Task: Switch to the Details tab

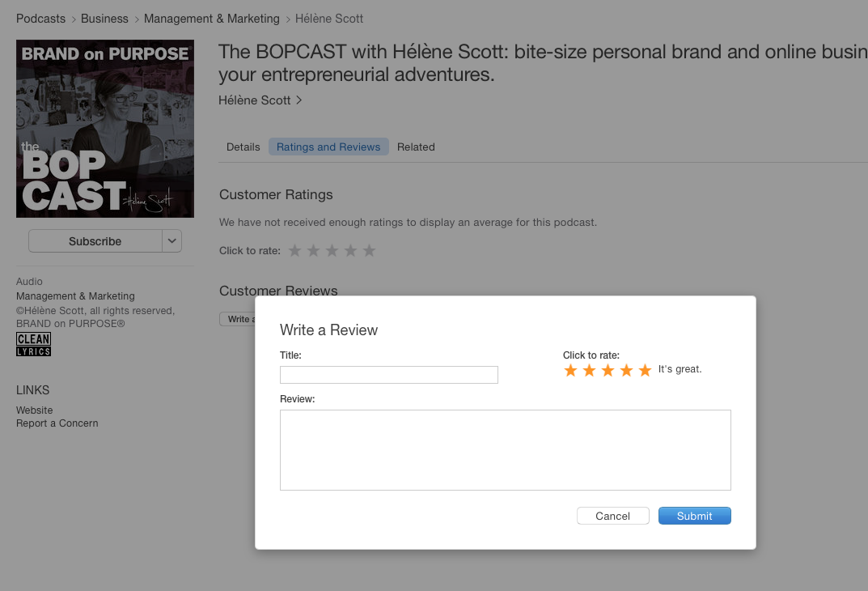Action: [x=243, y=147]
